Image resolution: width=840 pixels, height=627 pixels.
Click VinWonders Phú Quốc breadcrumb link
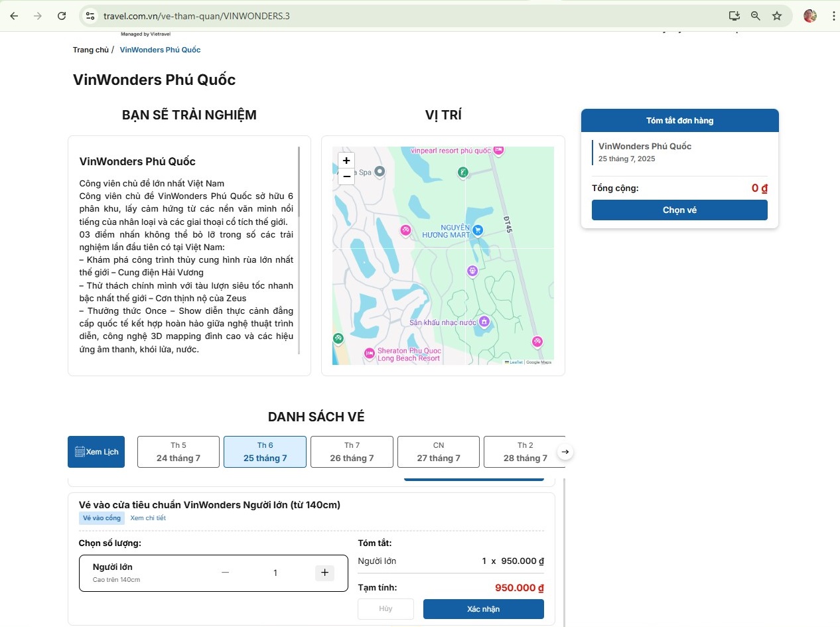pyautogui.click(x=160, y=50)
